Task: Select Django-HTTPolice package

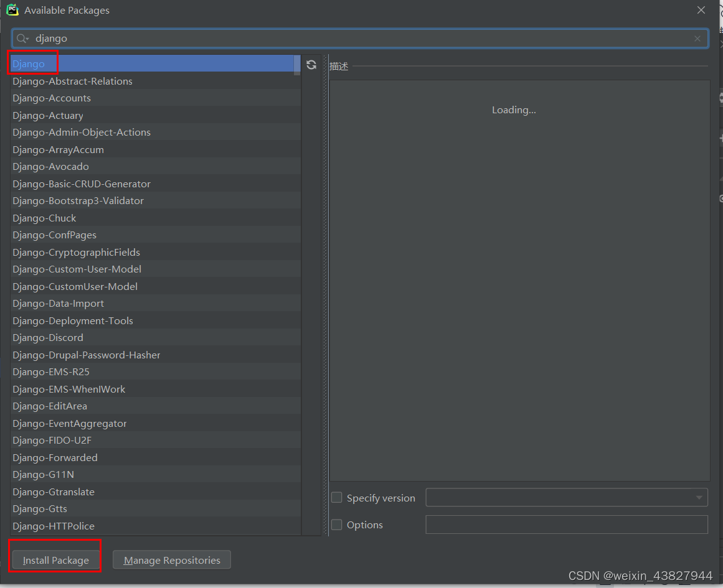Action: click(156, 526)
